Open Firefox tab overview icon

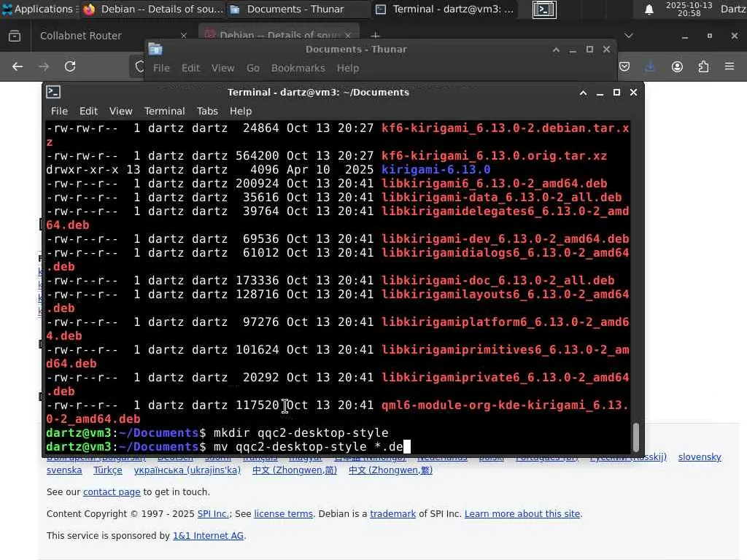[x=15, y=36]
